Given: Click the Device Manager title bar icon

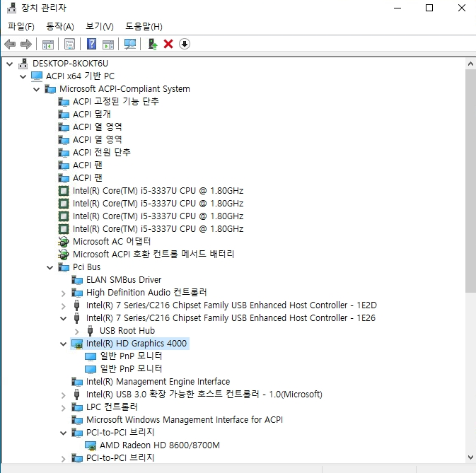Looking at the screenshot, I should [11, 8].
